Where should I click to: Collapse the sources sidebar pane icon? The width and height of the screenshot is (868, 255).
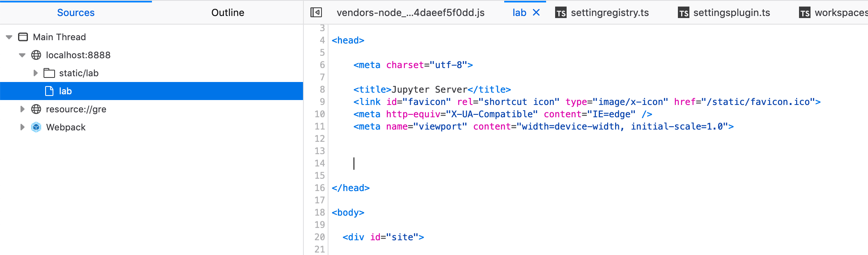[316, 12]
